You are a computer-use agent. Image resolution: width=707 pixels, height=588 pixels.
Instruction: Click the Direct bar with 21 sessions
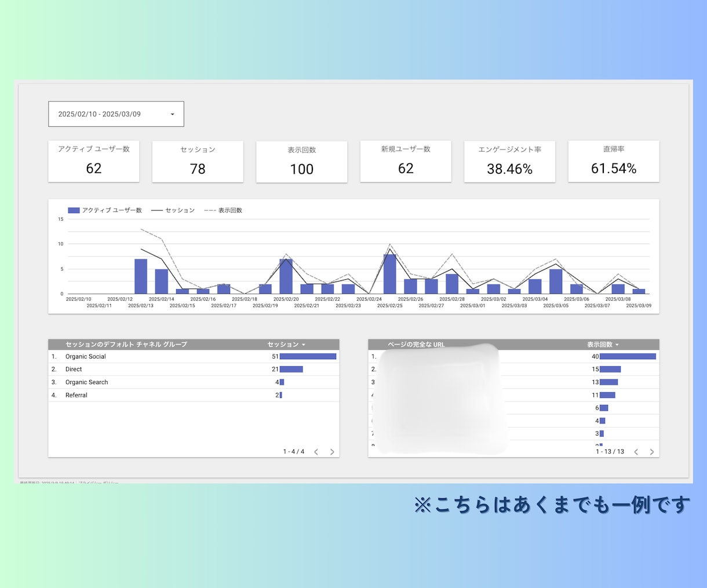point(291,369)
